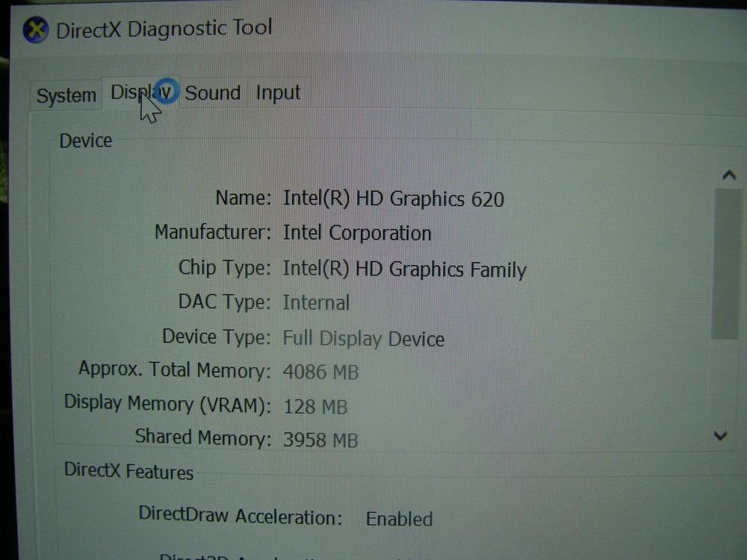This screenshot has height=560, width=747.
Task: Switch to the System tab
Action: click(66, 96)
